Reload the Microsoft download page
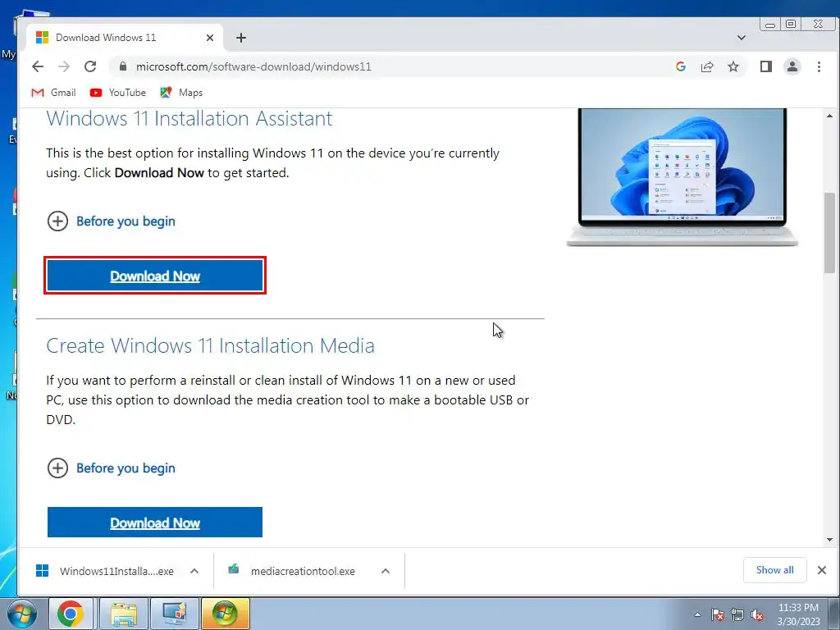Screen dimensions: 840x630 pyautogui.click(x=90, y=66)
